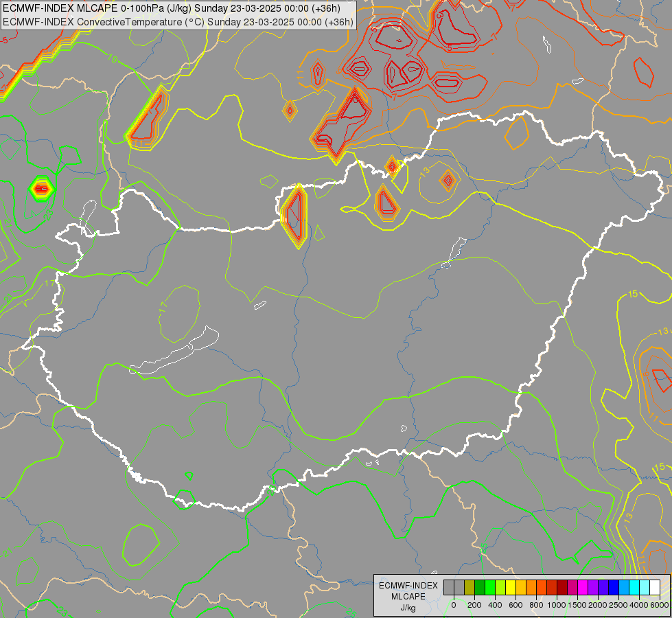Viewport: 672px width, 618px height.
Task: Pick the white legend swatch
Action: click(656, 587)
